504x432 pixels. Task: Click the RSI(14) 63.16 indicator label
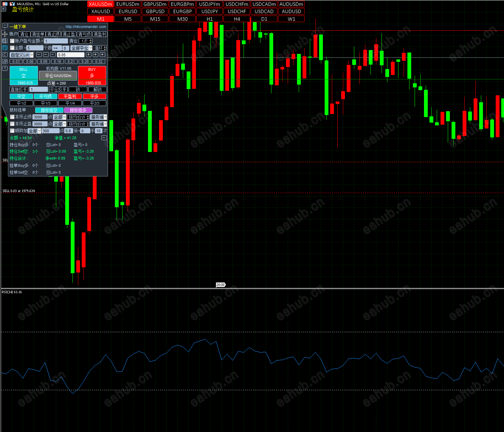coord(12,292)
